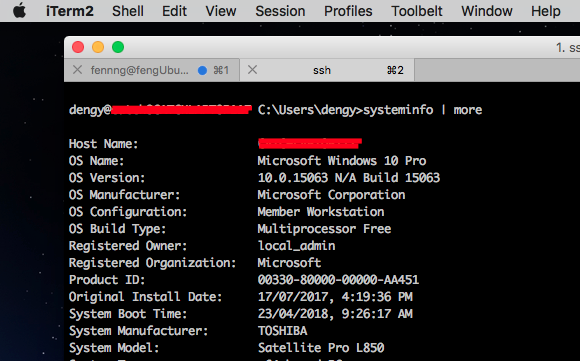Viewport: 580px width, 361px height.
Task: Open the Help menu
Action: point(546,11)
